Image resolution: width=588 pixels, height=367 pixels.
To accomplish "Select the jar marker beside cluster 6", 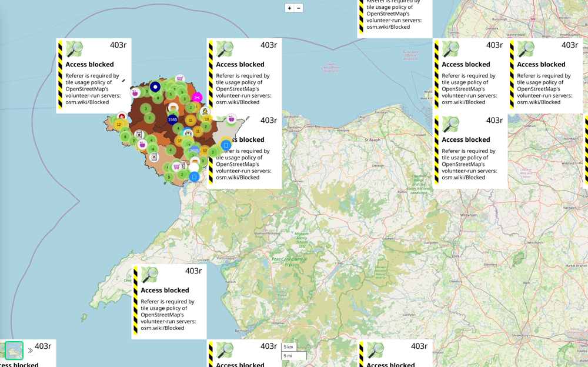I will [139, 134].
